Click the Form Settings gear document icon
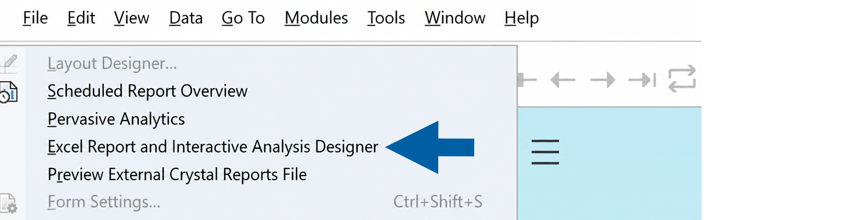Viewport: 868px width, 220px height. (x=9, y=203)
